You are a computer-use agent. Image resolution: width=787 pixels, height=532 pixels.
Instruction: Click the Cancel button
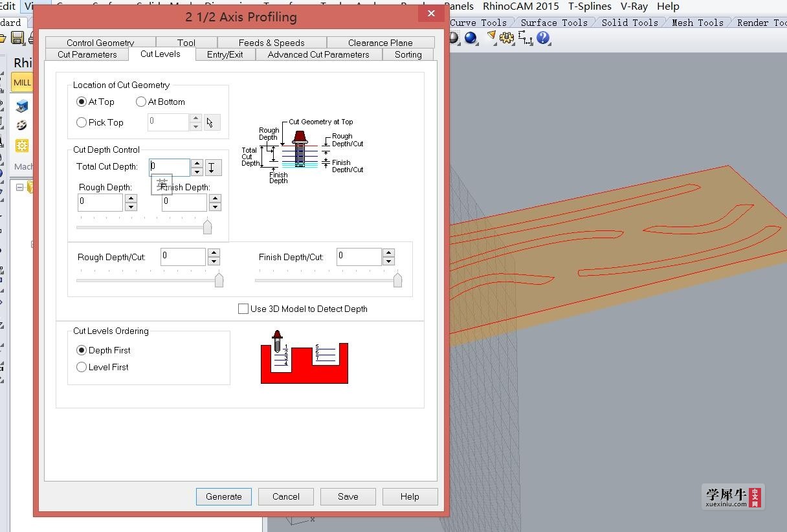click(286, 496)
